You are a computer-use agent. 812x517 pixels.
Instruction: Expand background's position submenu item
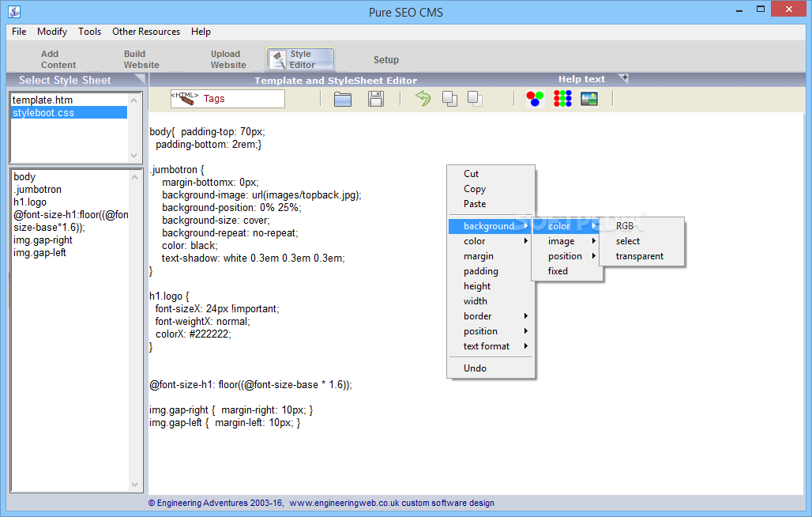[567, 256]
